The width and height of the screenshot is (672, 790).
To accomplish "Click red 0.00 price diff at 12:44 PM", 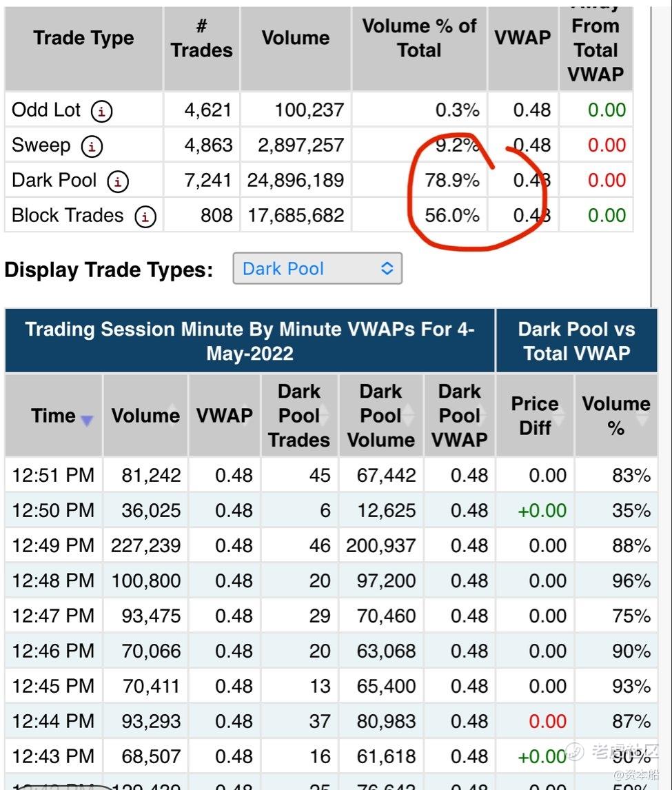I will [x=547, y=721].
